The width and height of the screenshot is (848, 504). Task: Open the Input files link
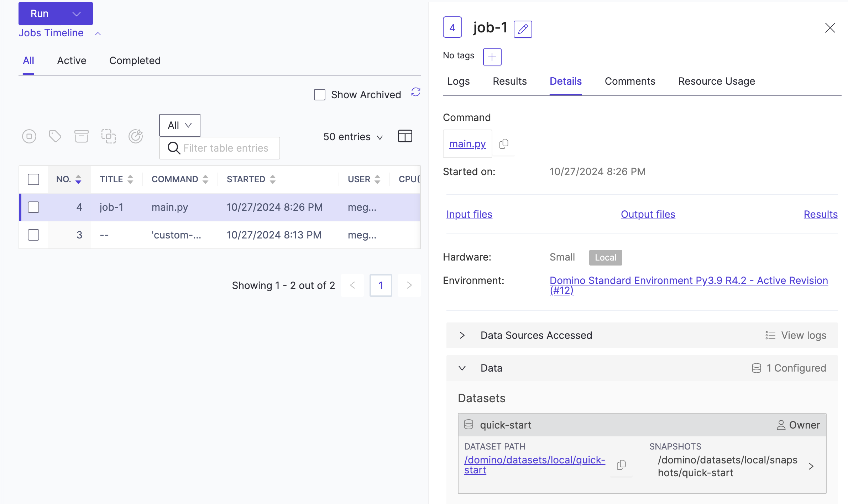[x=469, y=214]
